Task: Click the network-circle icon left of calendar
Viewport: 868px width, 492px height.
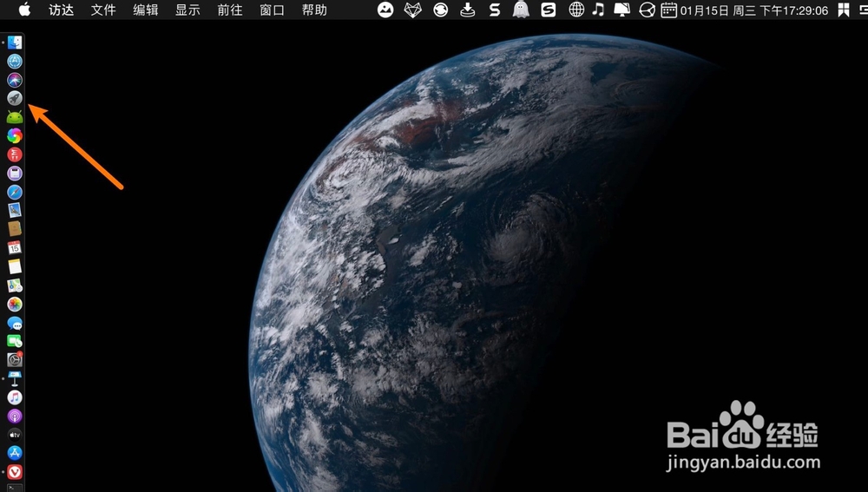Action: click(647, 10)
